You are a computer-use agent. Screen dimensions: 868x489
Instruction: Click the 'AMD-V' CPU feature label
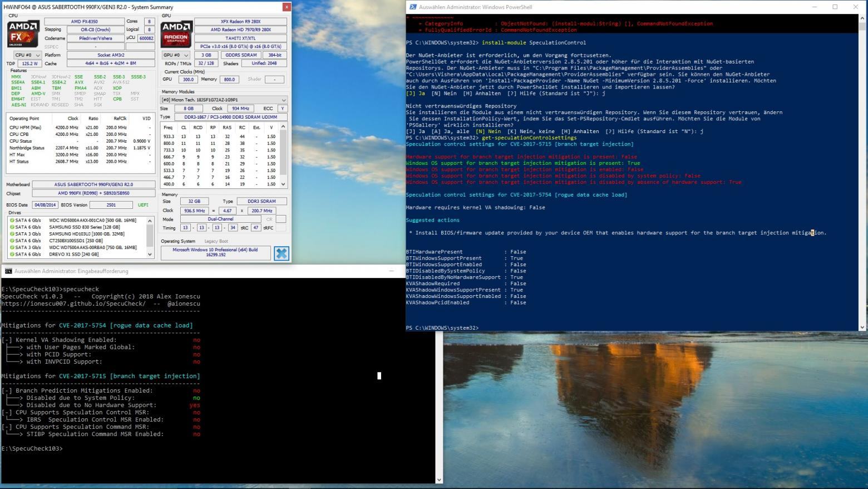(x=38, y=94)
